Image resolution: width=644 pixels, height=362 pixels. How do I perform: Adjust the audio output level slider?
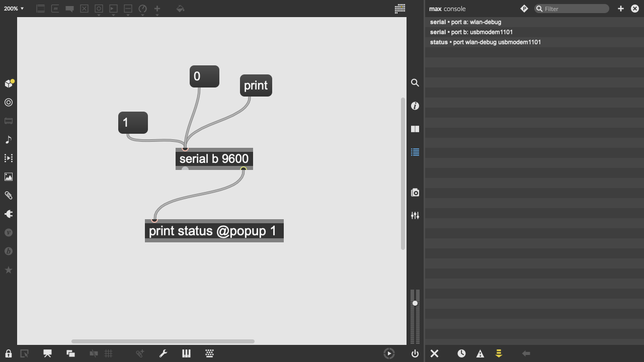click(415, 303)
